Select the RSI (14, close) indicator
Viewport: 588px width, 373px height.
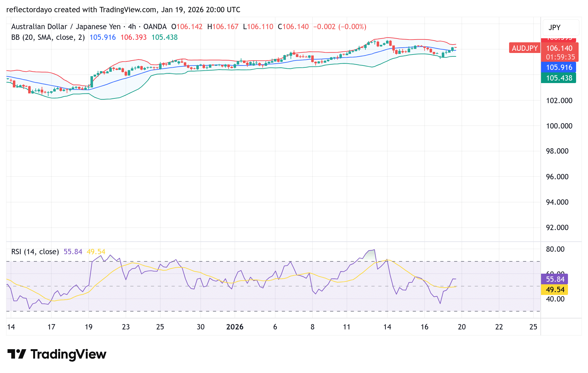pos(35,251)
